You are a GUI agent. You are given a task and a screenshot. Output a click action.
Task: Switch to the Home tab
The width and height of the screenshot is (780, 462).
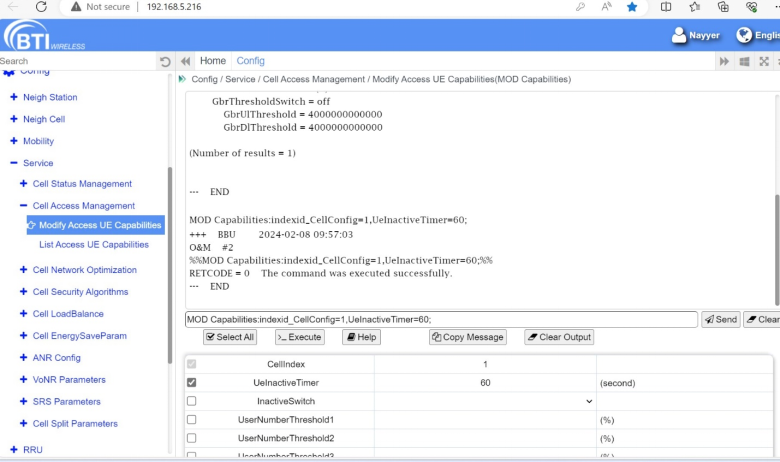[212, 61]
